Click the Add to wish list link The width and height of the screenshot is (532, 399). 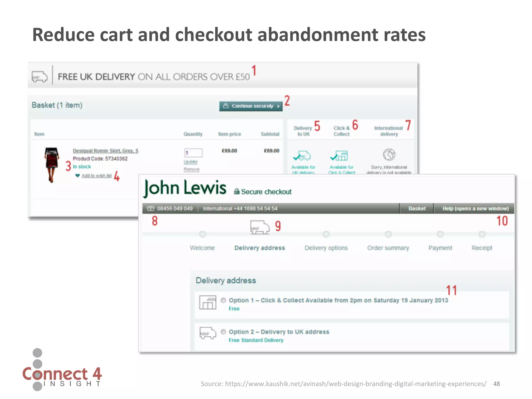(97, 176)
